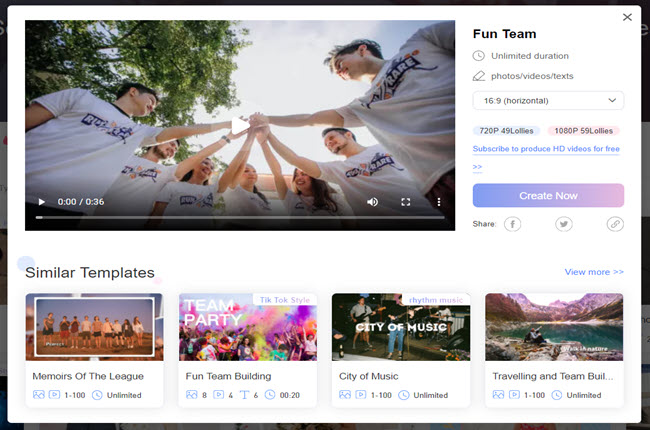Open City of Music template
650x430 pixels.
point(400,327)
